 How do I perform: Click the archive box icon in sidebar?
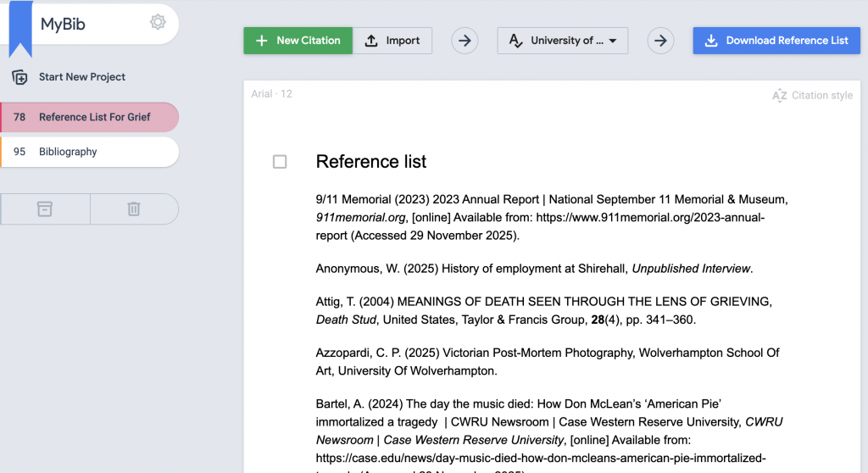click(x=45, y=209)
